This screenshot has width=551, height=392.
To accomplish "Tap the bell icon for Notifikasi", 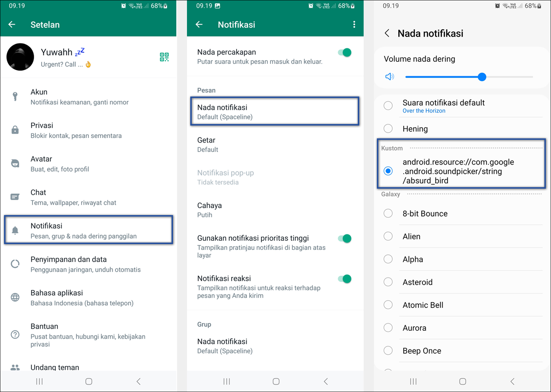I will point(15,231).
